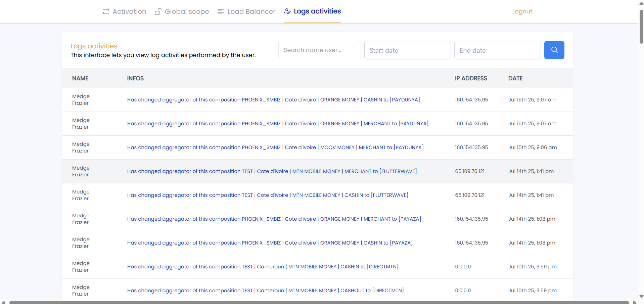The height and width of the screenshot is (304, 644).
Task: Click the horizontal scrollbar right arrow
Action: click(635, 302)
